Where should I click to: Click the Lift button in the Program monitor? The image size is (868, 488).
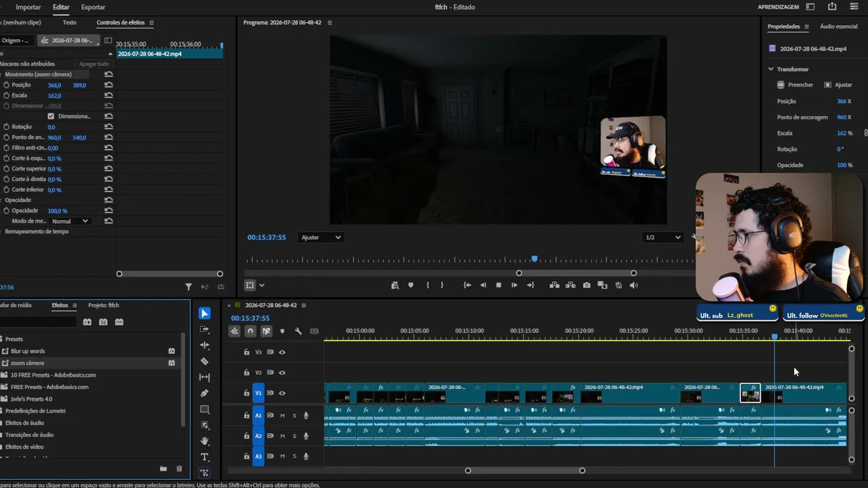coord(555,285)
